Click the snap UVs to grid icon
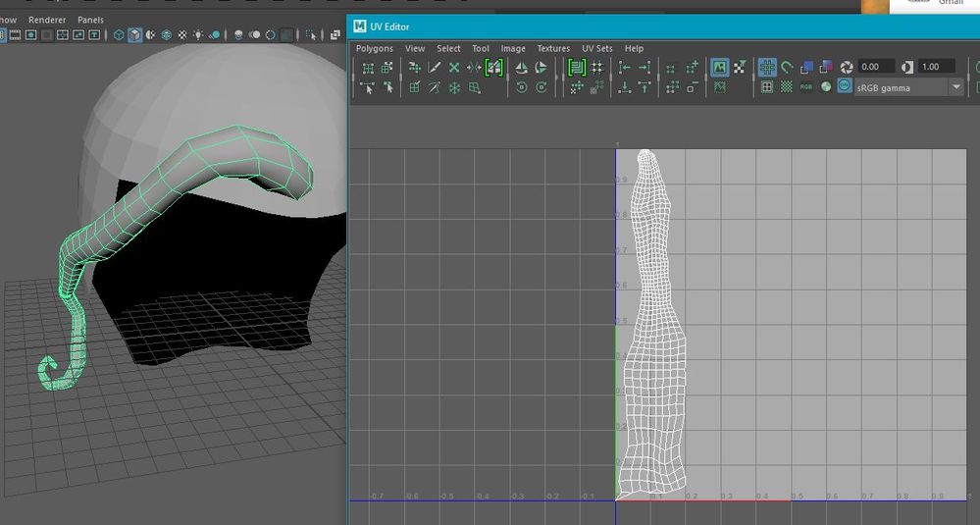The image size is (980, 525). click(x=596, y=68)
